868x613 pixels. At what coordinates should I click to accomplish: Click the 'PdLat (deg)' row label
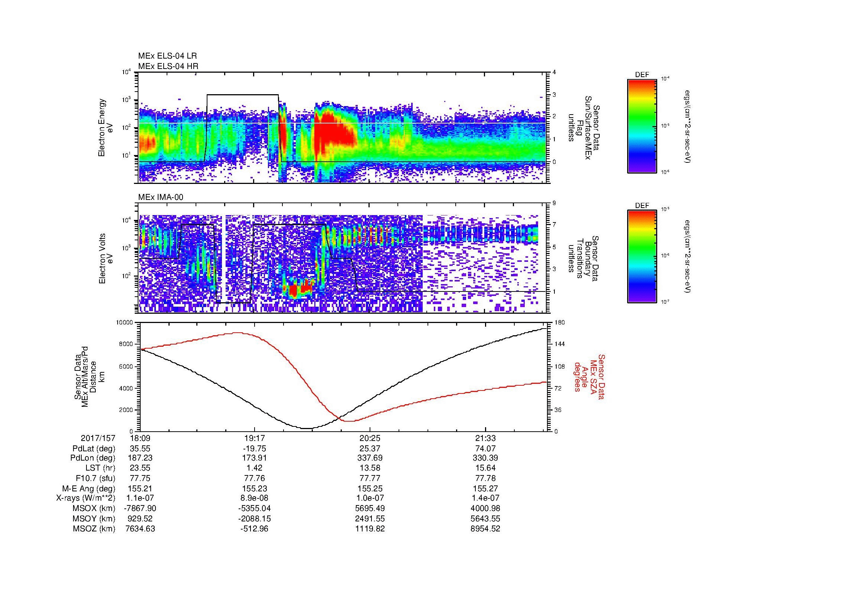click(x=94, y=449)
